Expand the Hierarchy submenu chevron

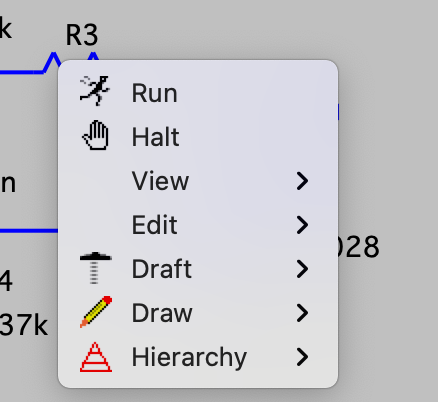(302, 357)
